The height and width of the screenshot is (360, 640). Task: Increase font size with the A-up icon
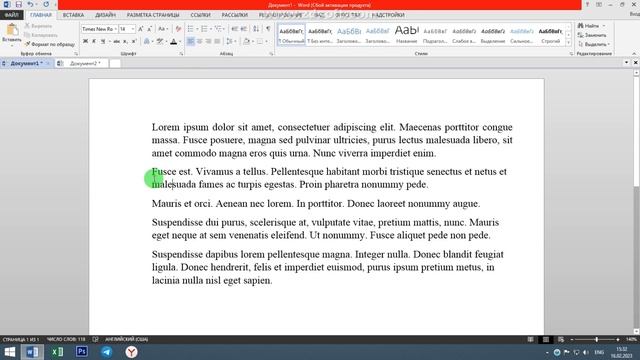click(140, 29)
